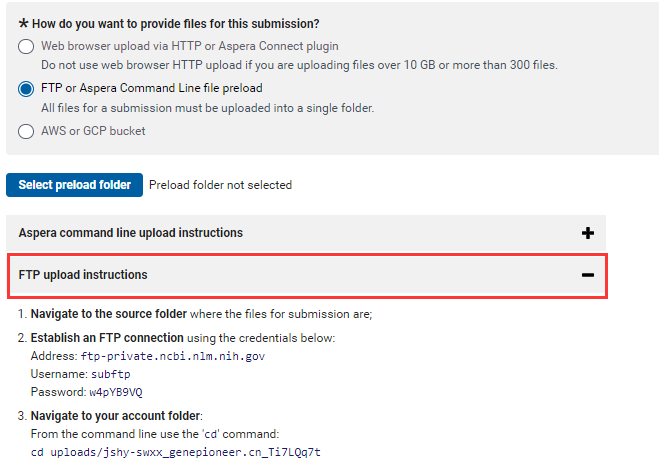Image resolution: width=659 pixels, height=471 pixels.
Task: Collapse FTP upload instructions minus icon
Action: 588,275
